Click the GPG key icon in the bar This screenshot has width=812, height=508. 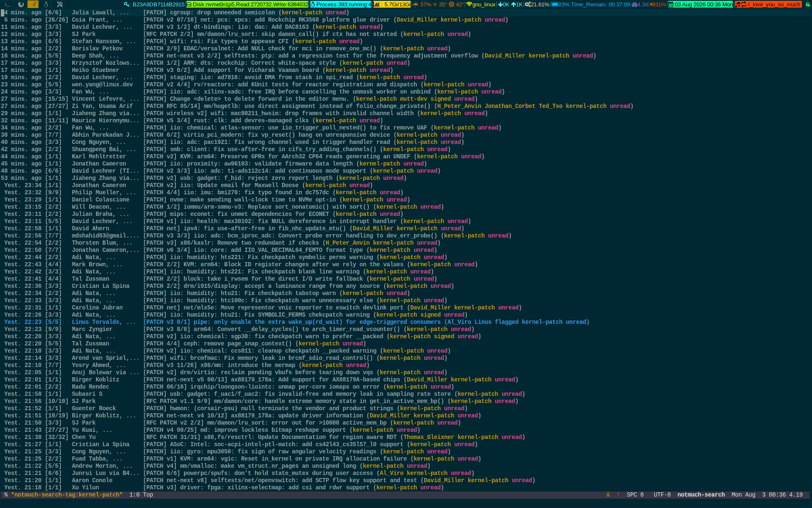point(127,4)
